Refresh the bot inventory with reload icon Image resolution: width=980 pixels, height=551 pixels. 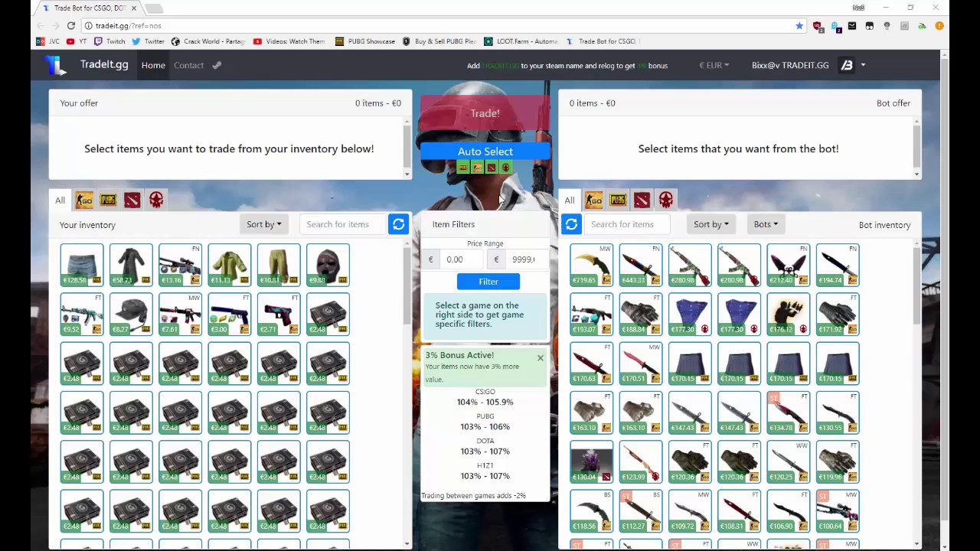571,224
